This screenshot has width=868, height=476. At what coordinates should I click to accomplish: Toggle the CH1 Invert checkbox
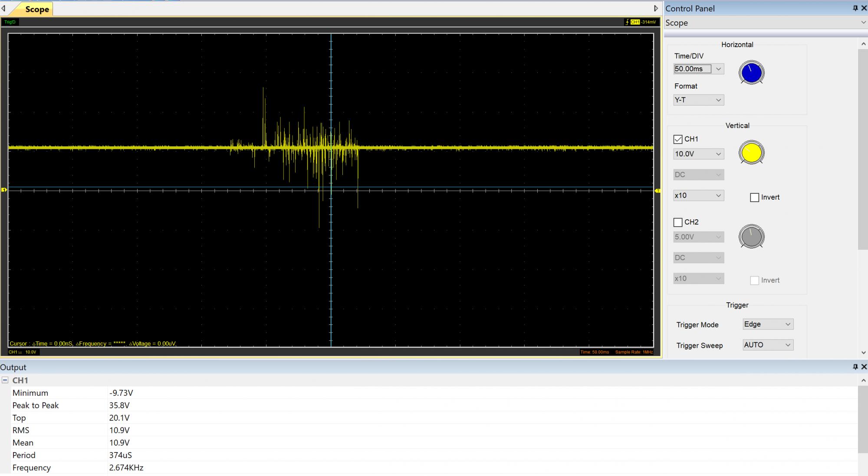click(754, 198)
